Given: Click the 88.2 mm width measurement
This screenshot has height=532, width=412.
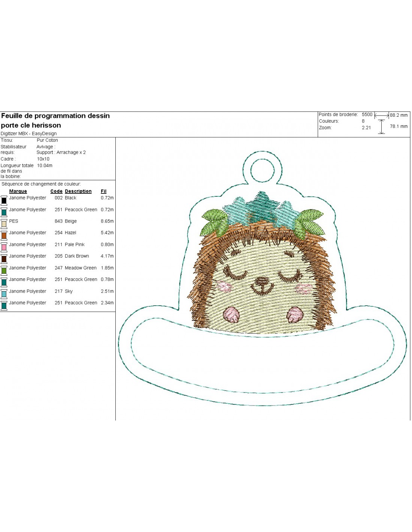Looking at the screenshot, I should 399,115.
